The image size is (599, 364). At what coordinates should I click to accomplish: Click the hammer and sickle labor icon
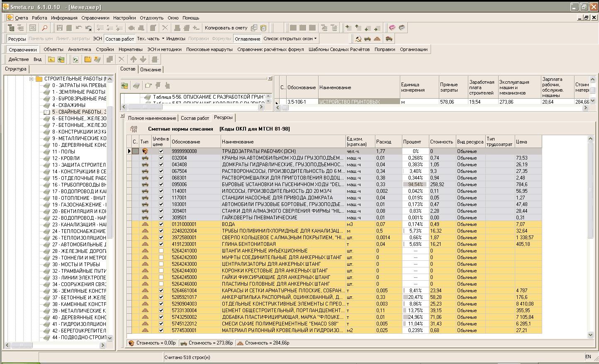(x=358, y=39)
